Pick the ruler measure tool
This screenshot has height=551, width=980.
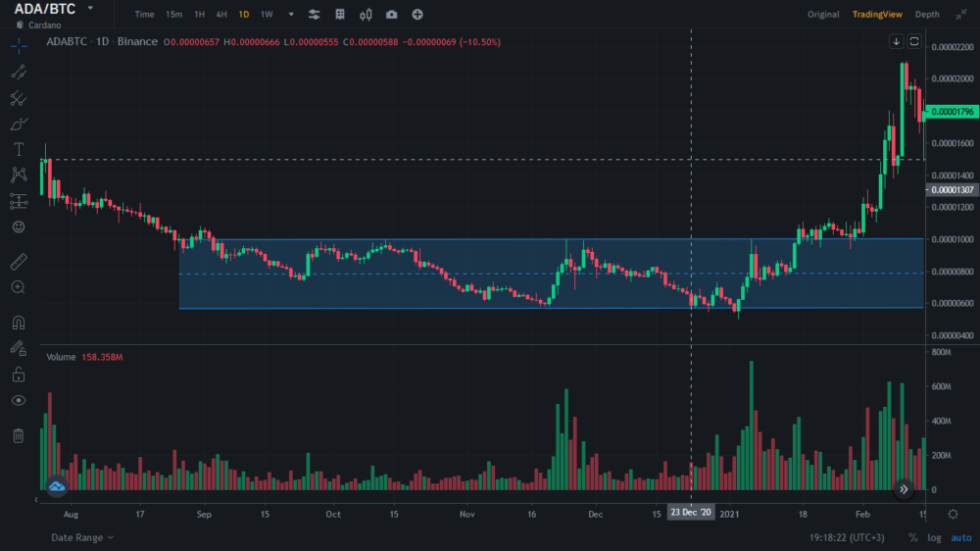tap(18, 263)
